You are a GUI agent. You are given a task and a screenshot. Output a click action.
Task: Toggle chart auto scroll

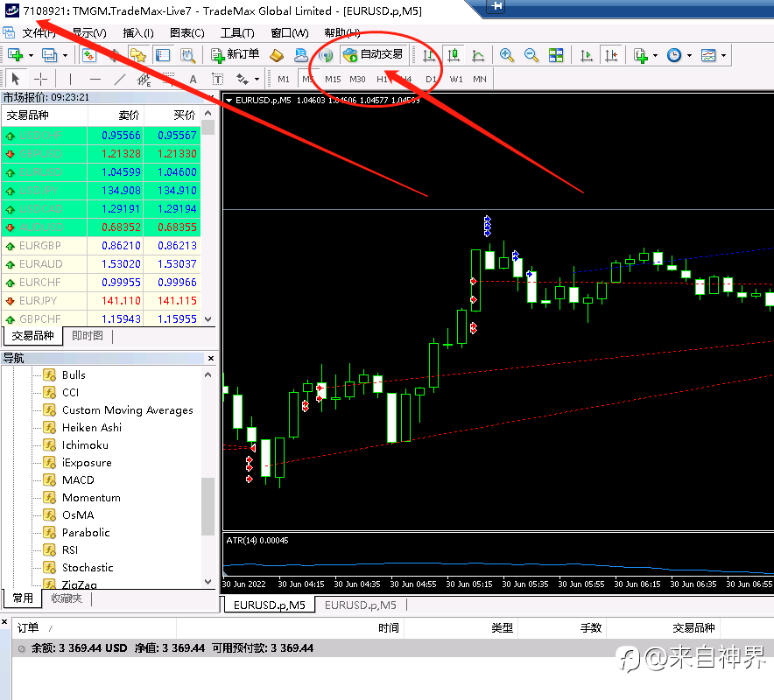(587, 55)
